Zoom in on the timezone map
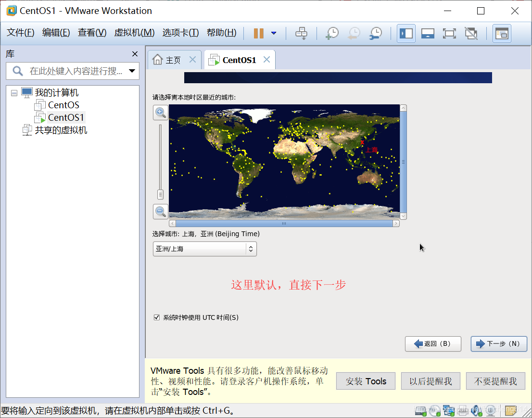The image size is (532, 418). 161,112
